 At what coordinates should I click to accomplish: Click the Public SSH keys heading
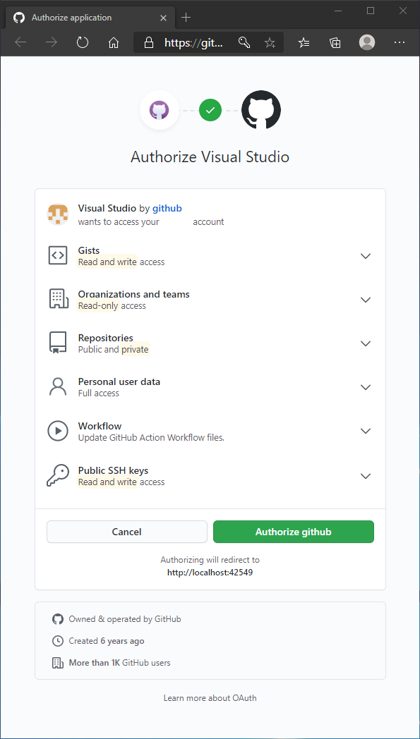coord(113,471)
